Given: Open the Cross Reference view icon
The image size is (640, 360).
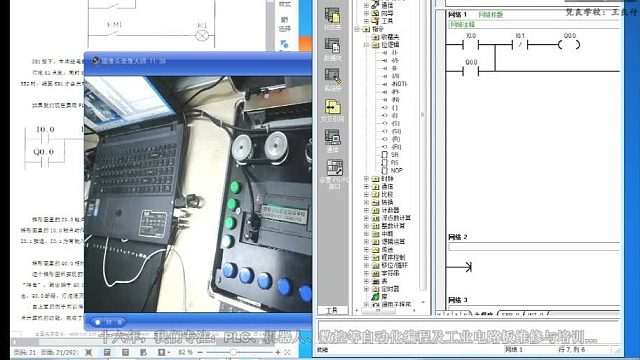Looking at the screenshot, I should tap(333, 107).
